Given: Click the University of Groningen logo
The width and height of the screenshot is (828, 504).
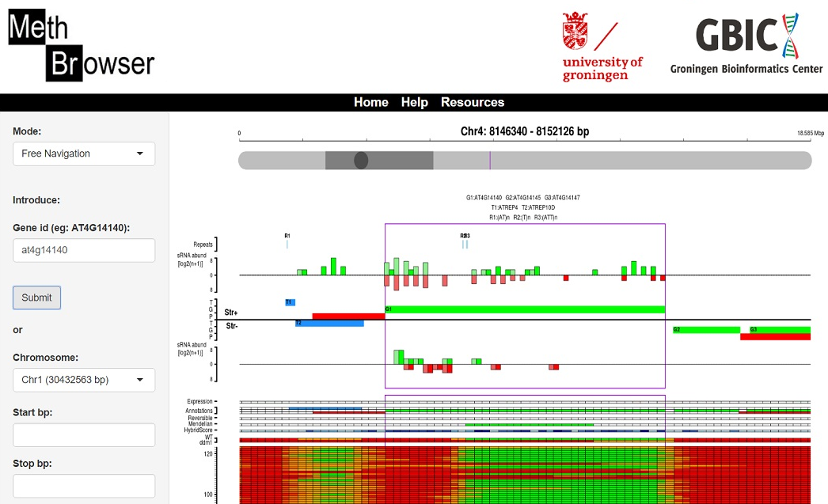Looking at the screenshot, I should pyautogui.click(x=602, y=47).
